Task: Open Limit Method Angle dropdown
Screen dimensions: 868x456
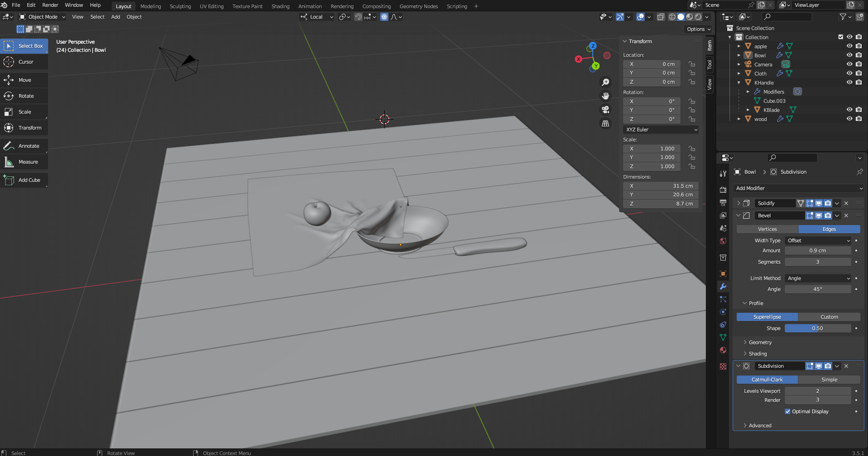Action: pyautogui.click(x=818, y=278)
